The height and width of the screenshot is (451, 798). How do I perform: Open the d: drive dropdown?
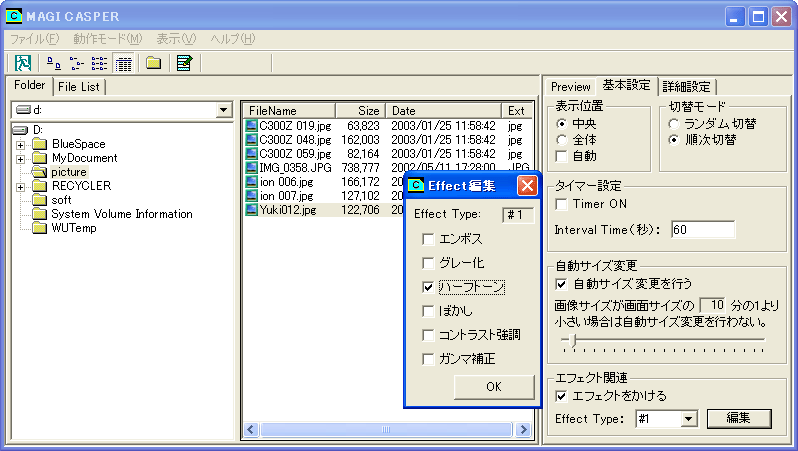223,110
